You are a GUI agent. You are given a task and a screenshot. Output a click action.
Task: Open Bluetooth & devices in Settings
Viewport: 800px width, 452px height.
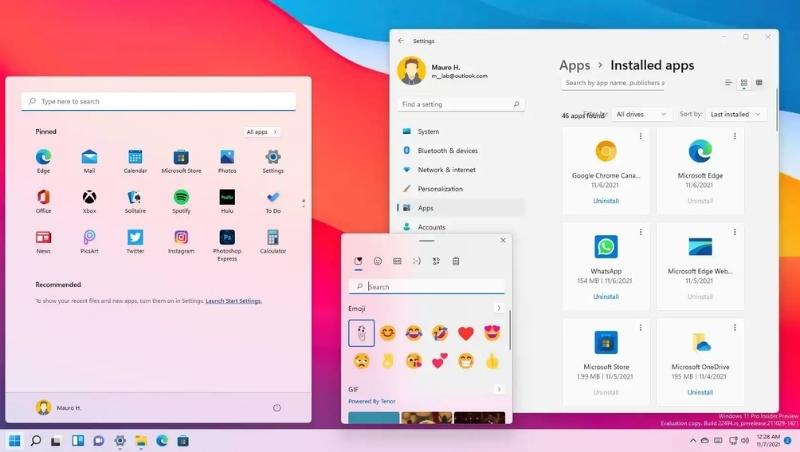coord(461,150)
